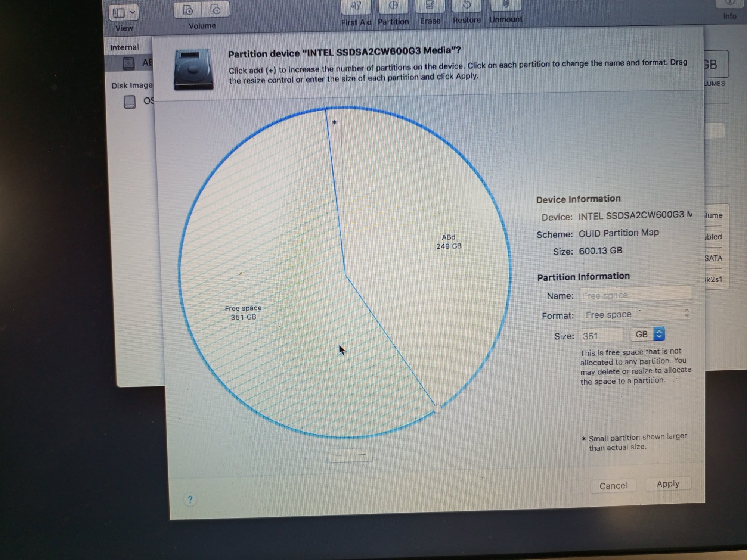Click the 'Partition Information' heading
The image size is (747, 560).
click(583, 277)
